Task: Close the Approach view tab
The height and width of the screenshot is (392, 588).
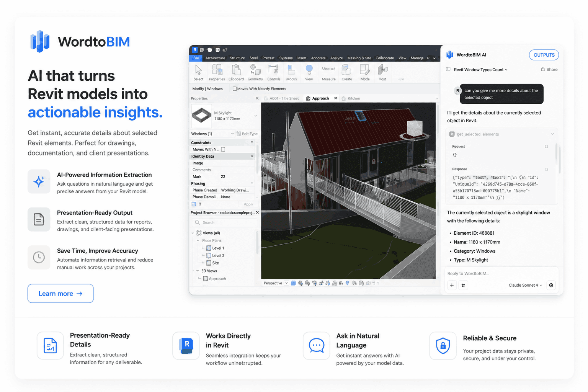Action: [x=335, y=98]
